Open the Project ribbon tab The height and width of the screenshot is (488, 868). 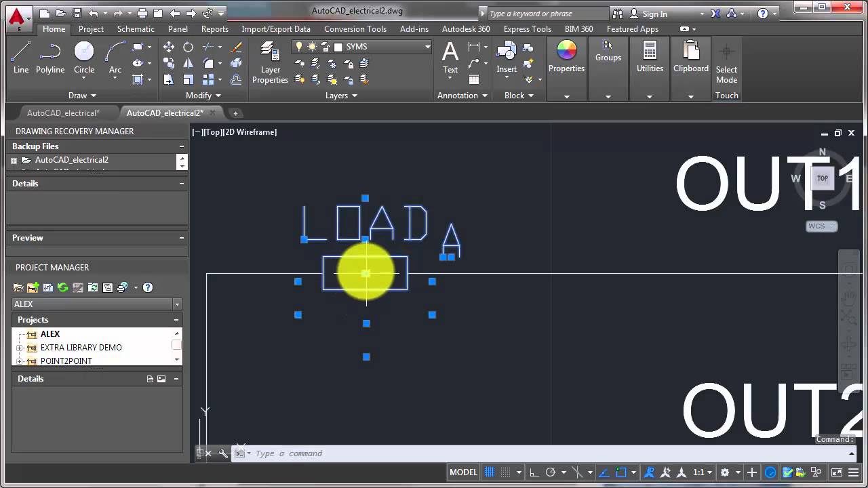[91, 29]
